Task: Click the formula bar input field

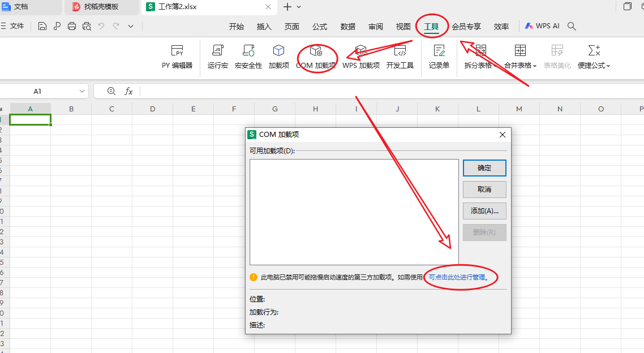Action: pos(385,91)
